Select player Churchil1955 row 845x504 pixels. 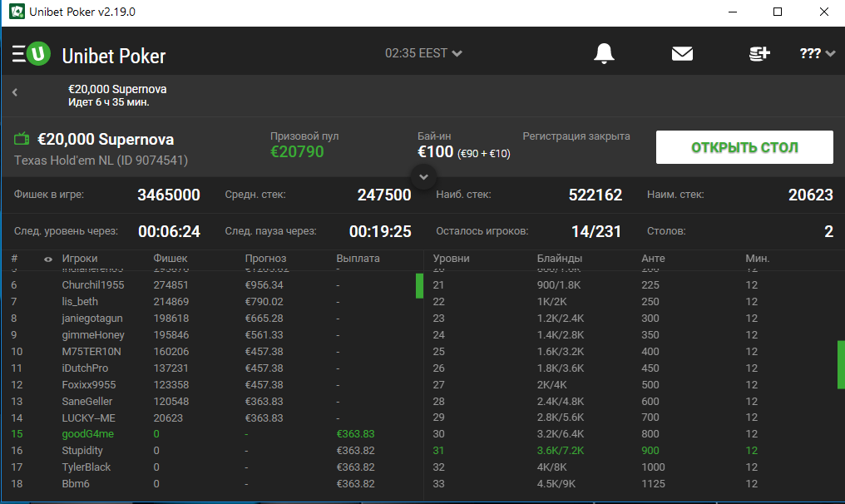(211, 285)
